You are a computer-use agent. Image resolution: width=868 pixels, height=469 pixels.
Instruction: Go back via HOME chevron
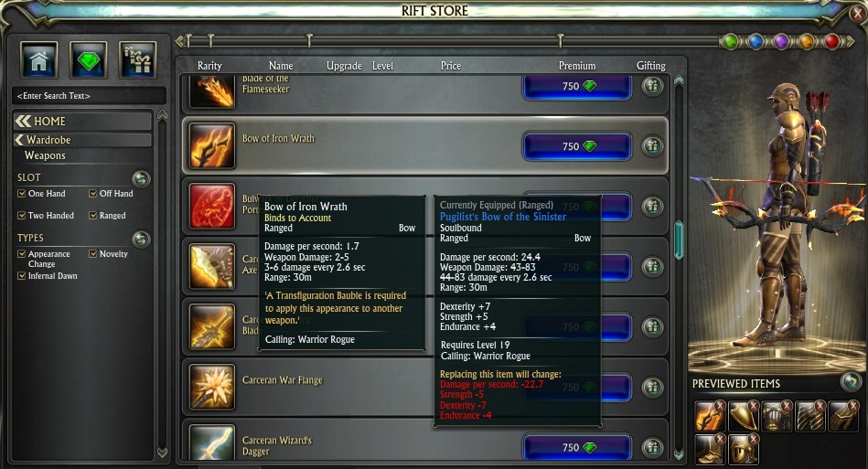23,121
